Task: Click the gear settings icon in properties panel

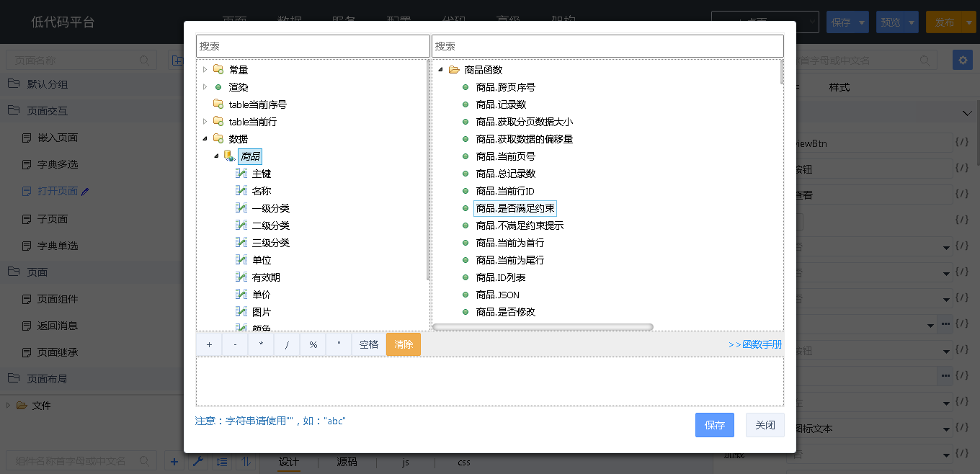Action: 962,60
